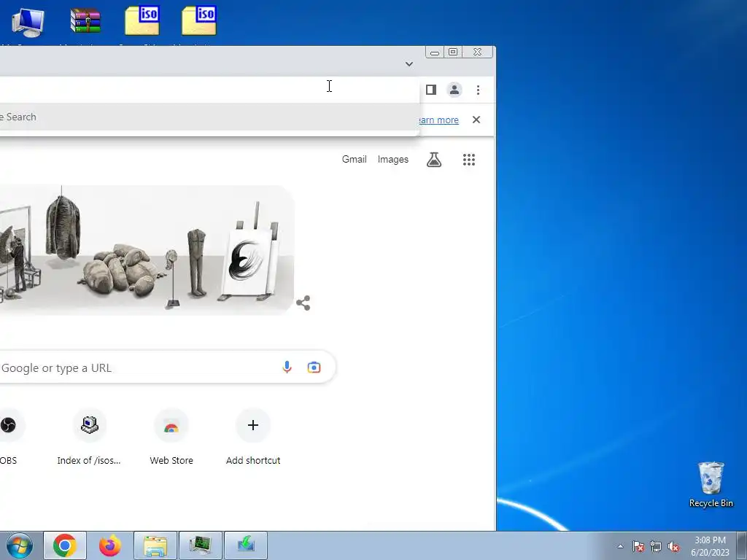Viewport: 747px width, 560px height.
Task: Expand the tab search chevron
Action: [409, 64]
